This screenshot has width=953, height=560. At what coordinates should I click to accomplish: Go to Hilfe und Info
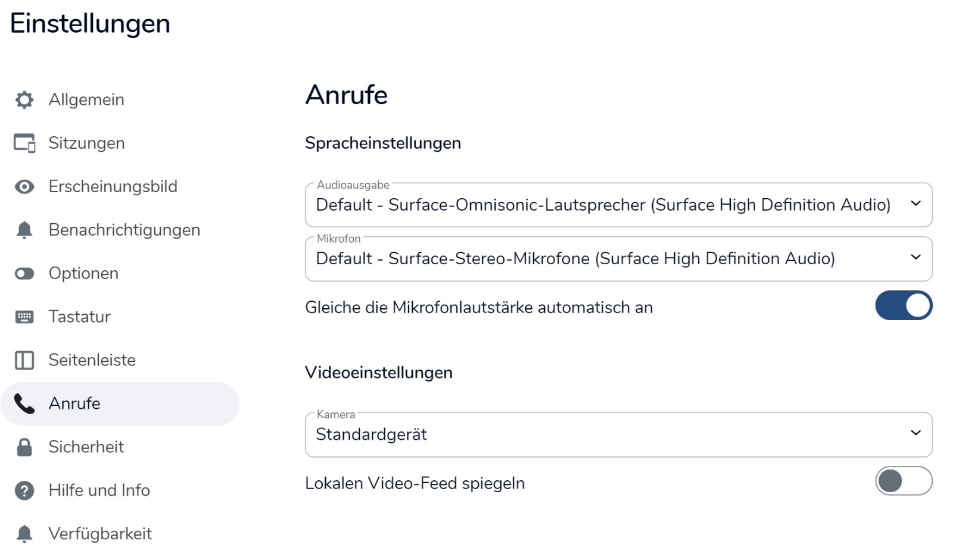click(99, 490)
